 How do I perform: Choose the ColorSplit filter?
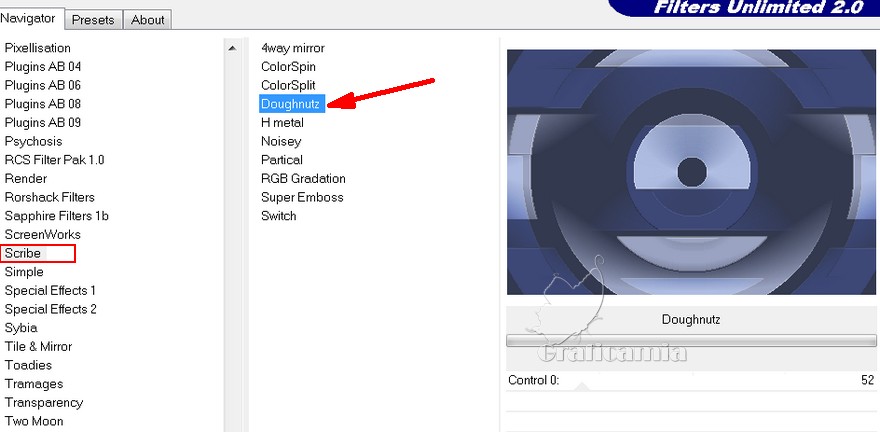coord(288,85)
